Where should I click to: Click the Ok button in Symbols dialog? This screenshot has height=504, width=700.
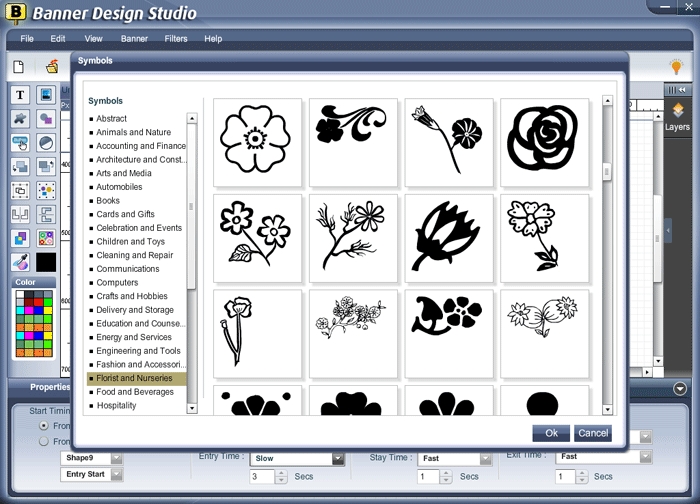point(551,433)
